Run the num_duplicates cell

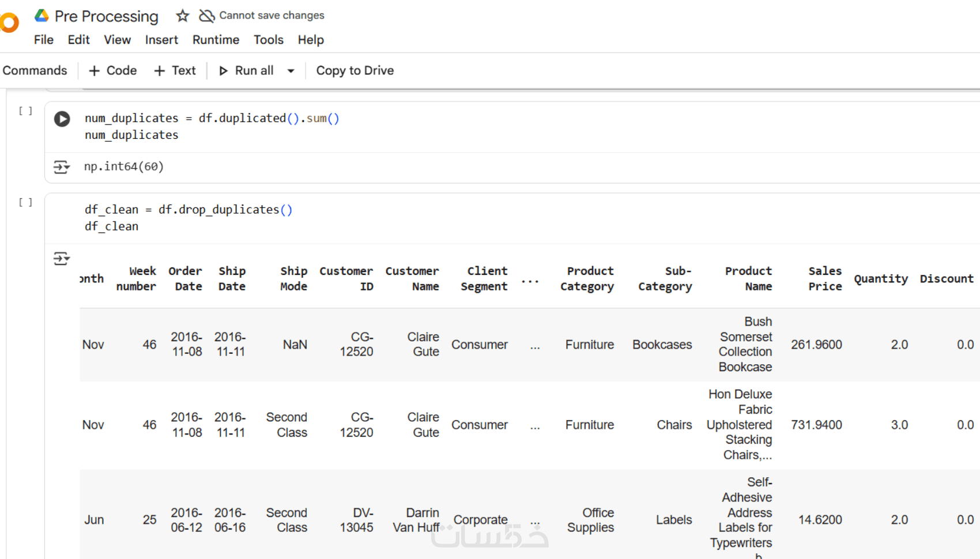click(x=62, y=119)
